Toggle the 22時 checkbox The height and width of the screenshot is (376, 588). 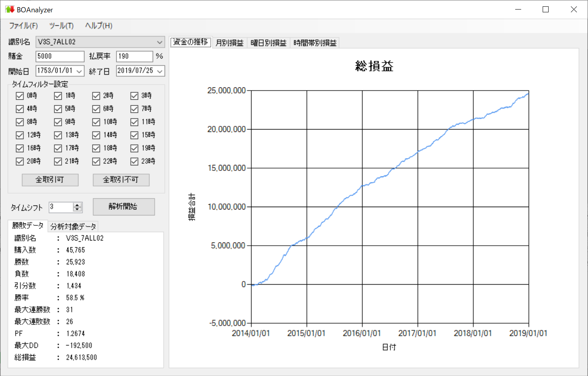tap(96, 161)
